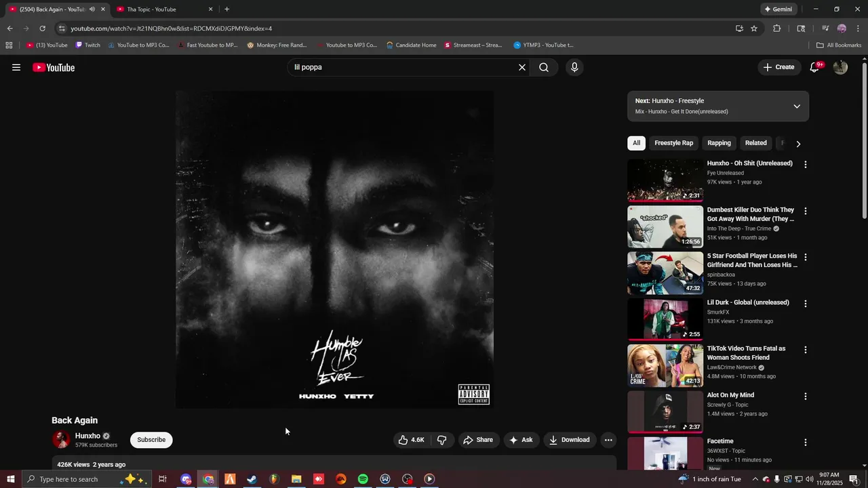
Task: Open Gemini in Chrome
Action: click(778, 9)
